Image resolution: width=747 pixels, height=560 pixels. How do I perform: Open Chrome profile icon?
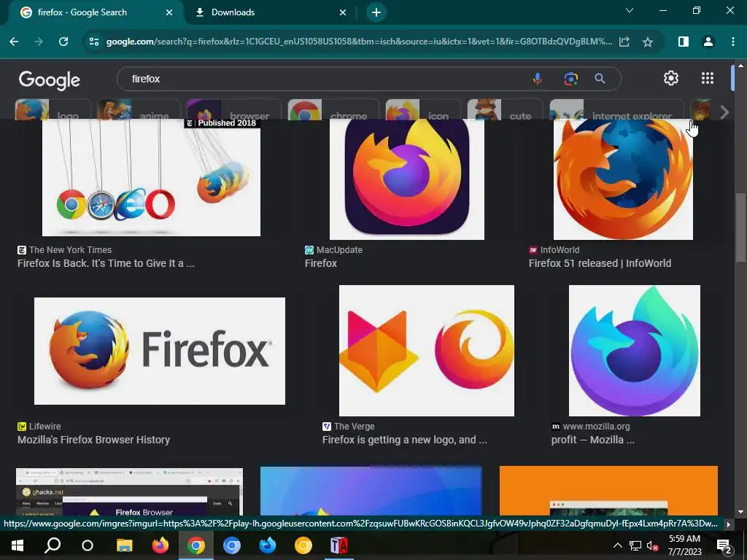pos(708,42)
